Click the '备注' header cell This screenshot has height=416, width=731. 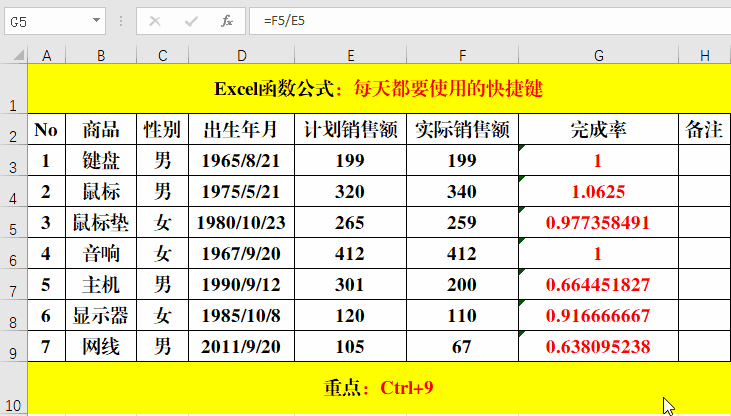pyautogui.click(x=705, y=129)
